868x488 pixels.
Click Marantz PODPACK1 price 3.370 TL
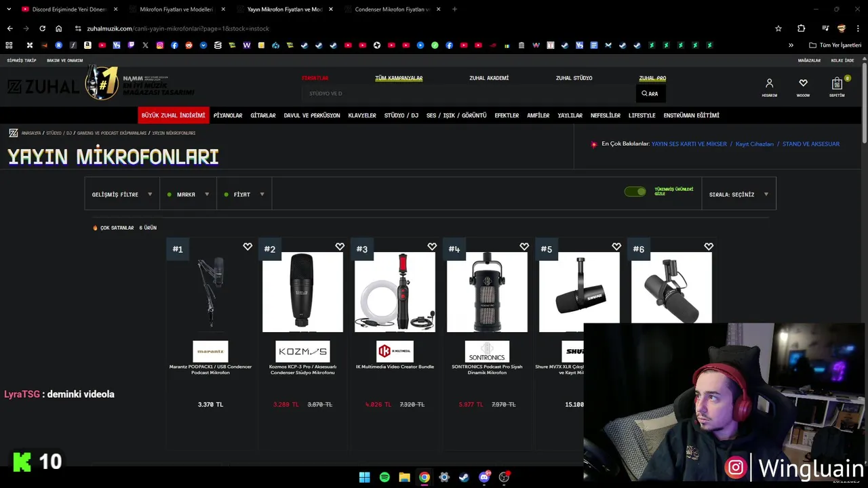(x=210, y=405)
